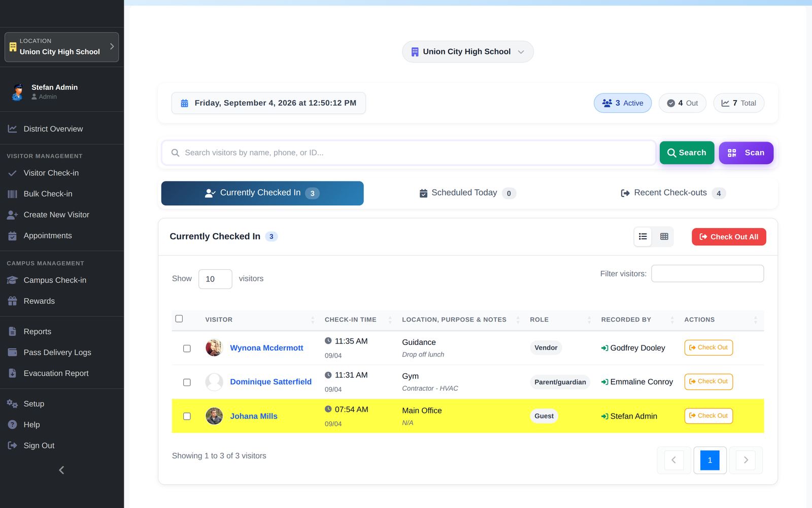Click the Pass Delivery Logs icon
Image resolution: width=812 pixels, height=508 pixels.
coord(13,353)
